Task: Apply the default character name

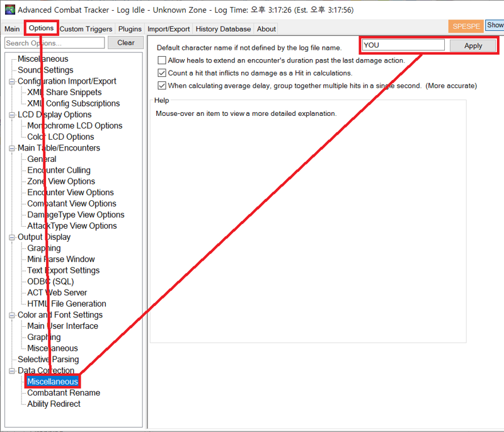Action: pyautogui.click(x=473, y=45)
